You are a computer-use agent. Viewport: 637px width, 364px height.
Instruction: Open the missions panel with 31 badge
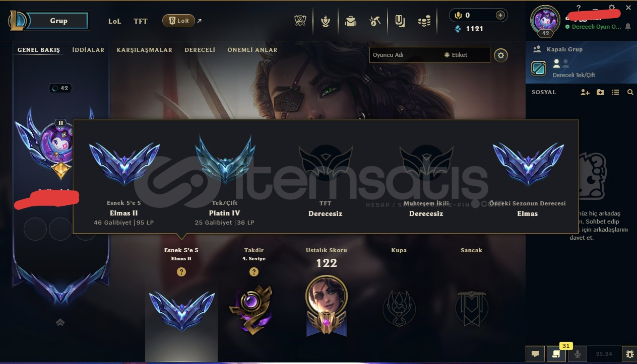pyautogui.click(x=556, y=354)
